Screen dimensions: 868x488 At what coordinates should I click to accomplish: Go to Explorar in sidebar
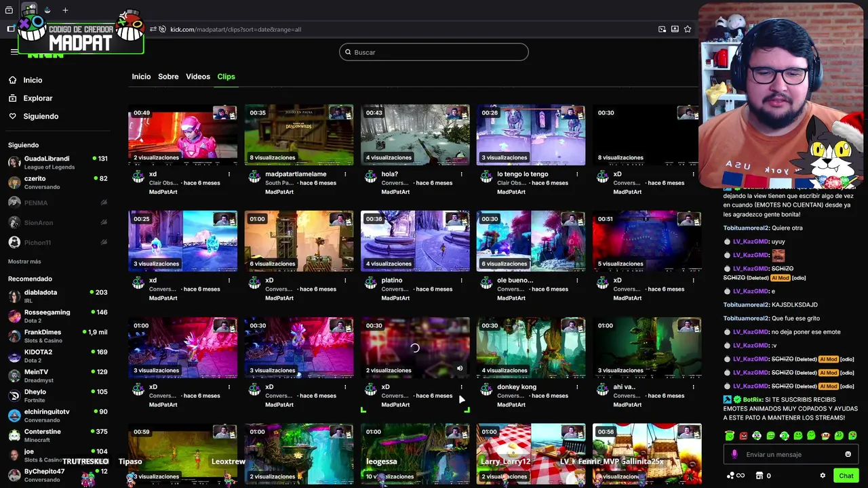38,98
